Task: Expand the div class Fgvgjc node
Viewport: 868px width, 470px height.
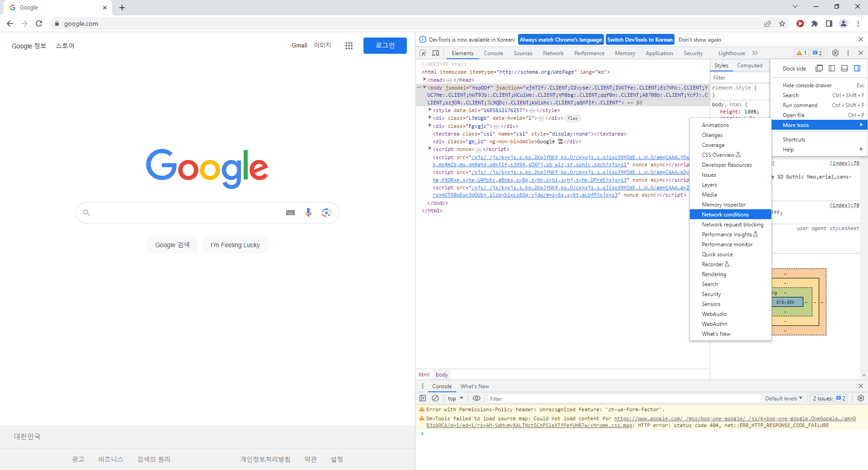Action: tap(430, 126)
